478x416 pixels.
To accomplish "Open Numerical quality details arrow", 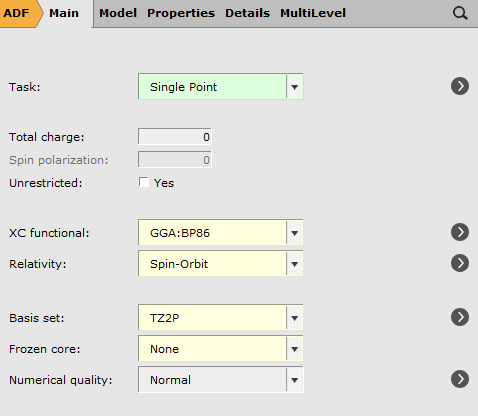I will pyautogui.click(x=460, y=379).
